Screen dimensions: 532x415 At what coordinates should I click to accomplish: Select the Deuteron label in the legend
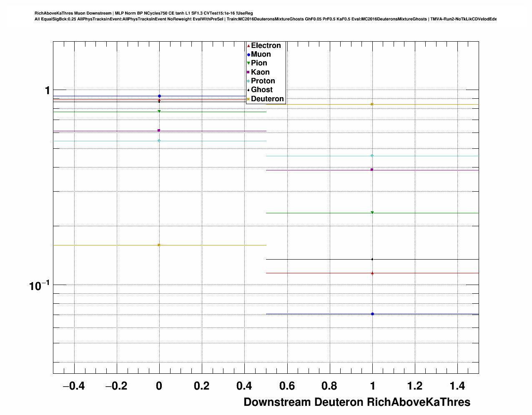point(267,99)
